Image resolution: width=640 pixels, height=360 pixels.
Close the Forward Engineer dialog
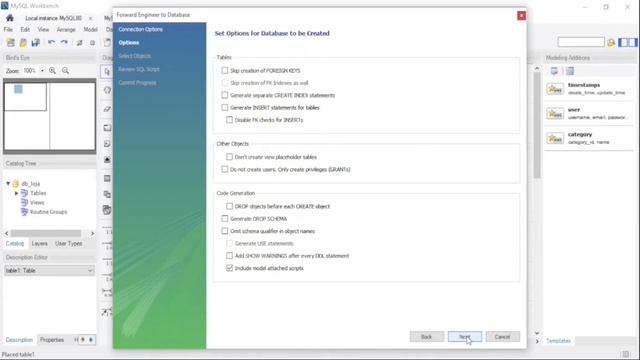click(521, 16)
